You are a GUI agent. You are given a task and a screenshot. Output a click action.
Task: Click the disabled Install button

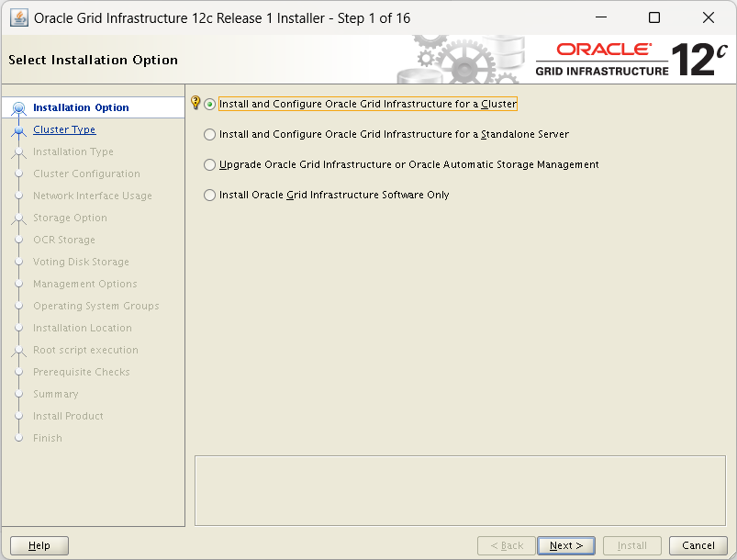point(632,545)
